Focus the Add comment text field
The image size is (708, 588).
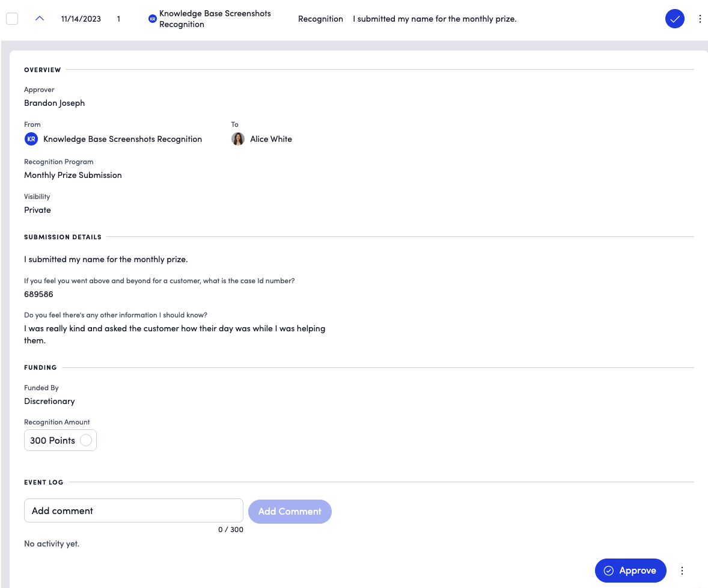133,510
